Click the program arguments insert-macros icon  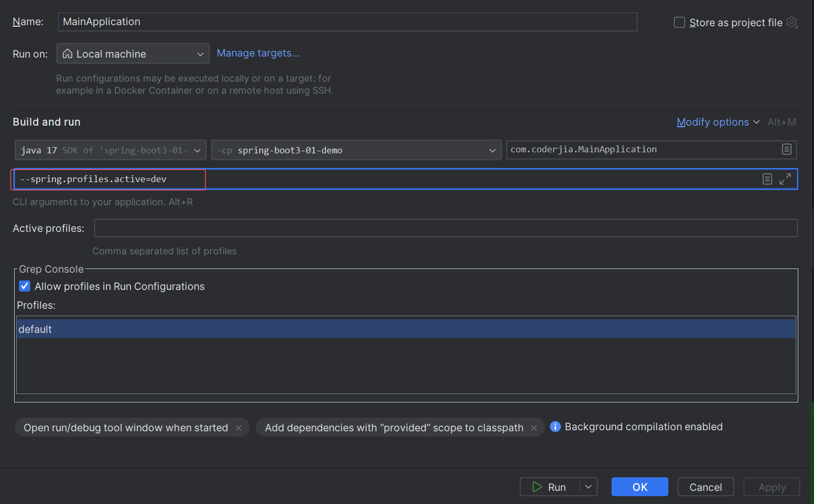(767, 179)
